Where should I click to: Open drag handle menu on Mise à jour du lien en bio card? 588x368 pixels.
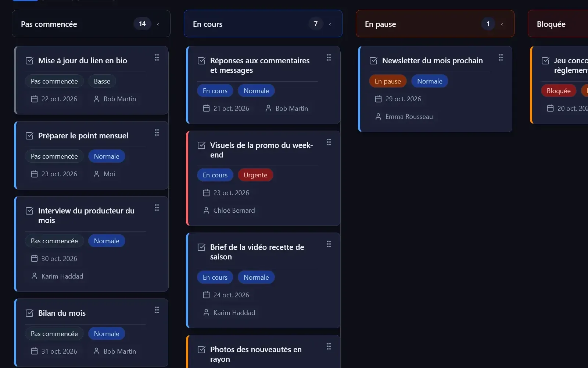157,57
